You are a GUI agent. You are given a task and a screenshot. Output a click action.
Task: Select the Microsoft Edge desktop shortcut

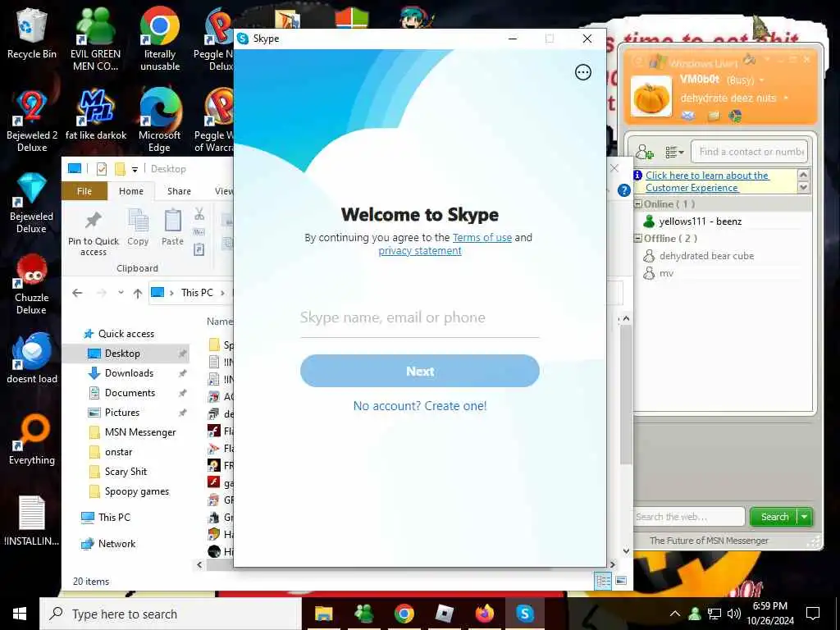tap(160, 121)
